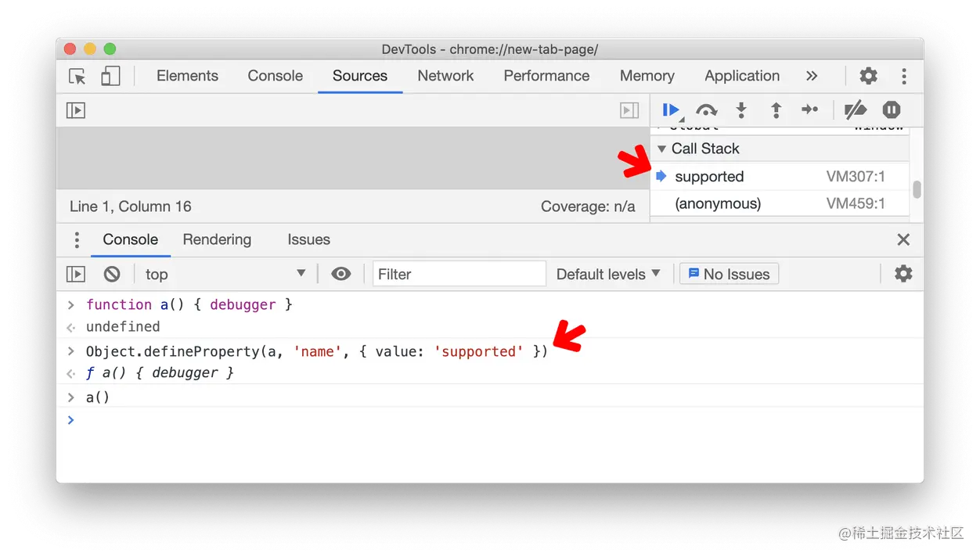Select the 'supported' call stack frame

point(780,177)
